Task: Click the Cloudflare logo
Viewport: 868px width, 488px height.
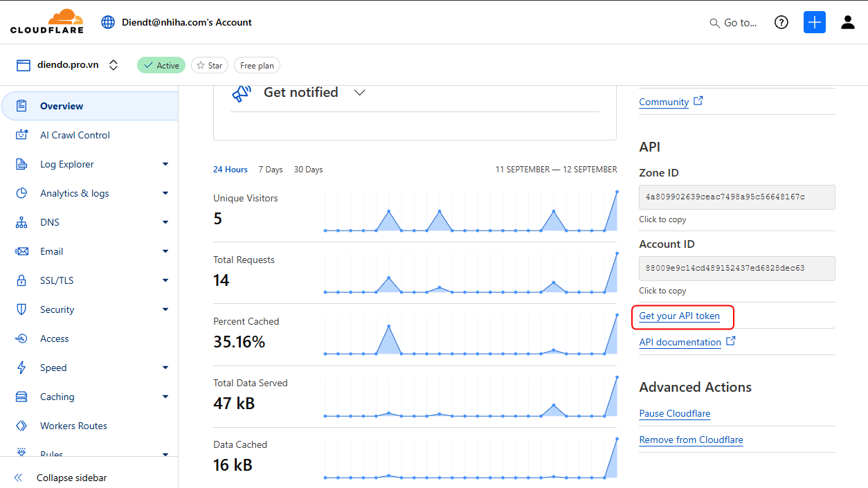Action: coord(47,22)
